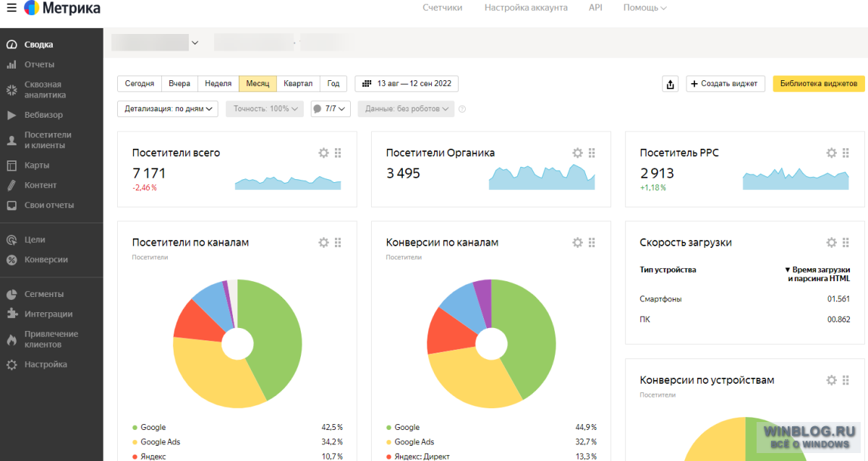Open settings gear of Посетители всего widget
The width and height of the screenshot is (868, 461).
[323, 153]
